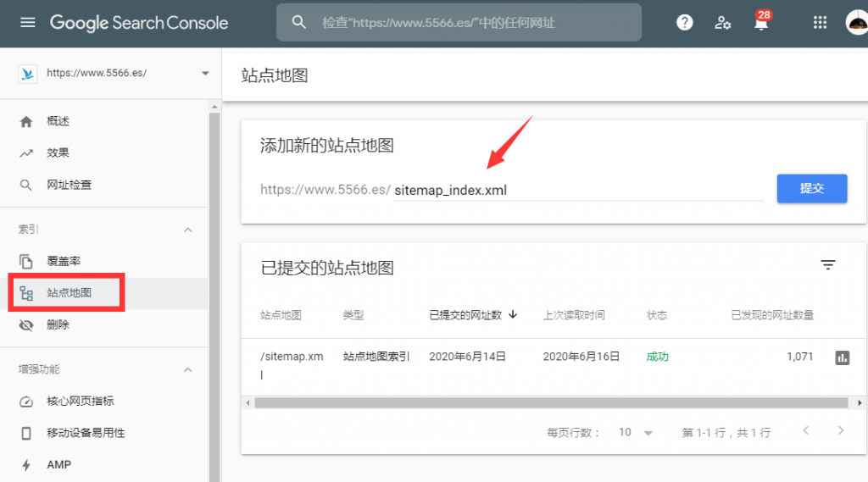Open 删除 removals page
The image size is (868, 482).
[58, 324]
